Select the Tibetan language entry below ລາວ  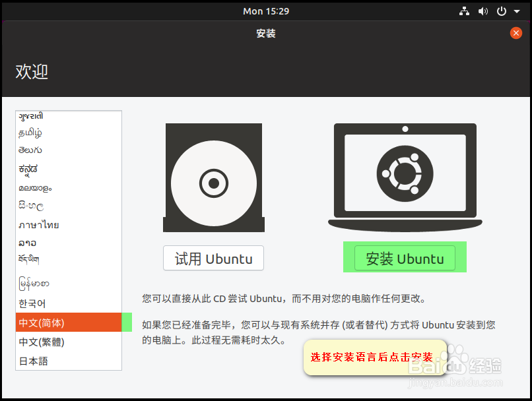pos(69,261)
